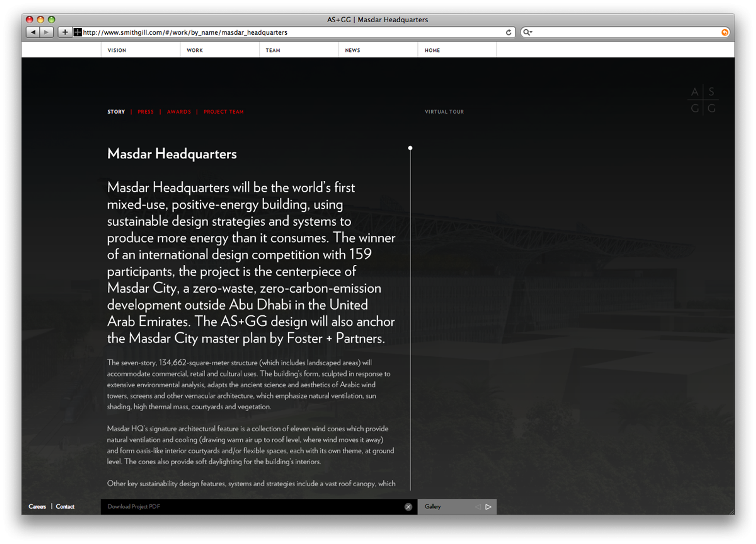Screen dimensions: 756x544
Task: Open the WORK menu item
Action: [195, 50]
